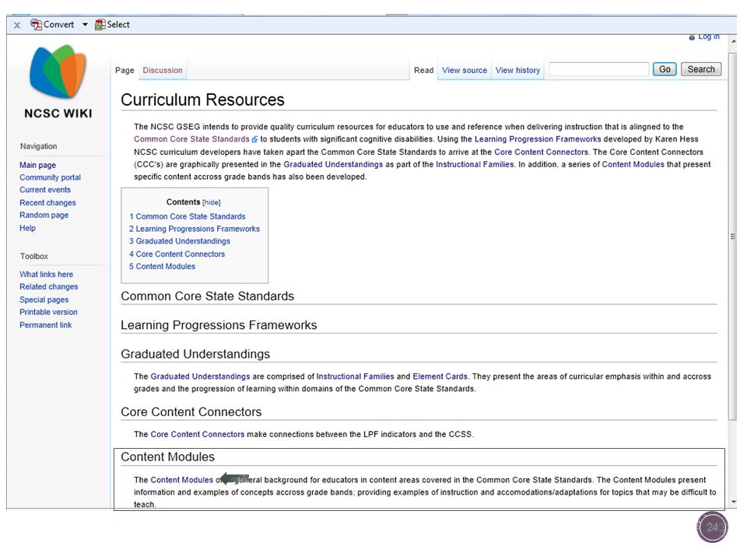This screenshot has width=747, height=560.
Task: Click the Search button
Action: (701, 69)
